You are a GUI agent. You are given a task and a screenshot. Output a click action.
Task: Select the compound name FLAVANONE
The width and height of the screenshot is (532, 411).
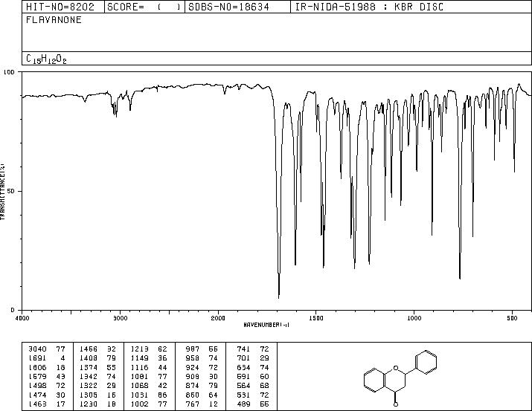click(x=54, y=20)
